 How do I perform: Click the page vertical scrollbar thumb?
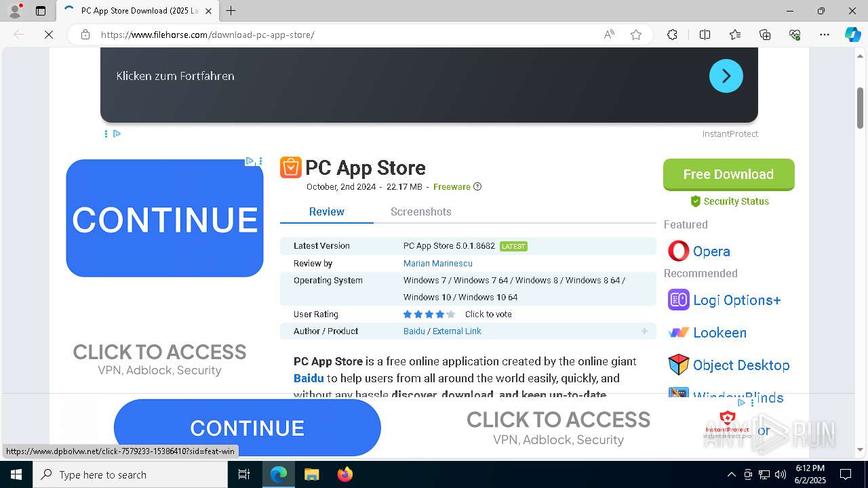click(860, 107)
